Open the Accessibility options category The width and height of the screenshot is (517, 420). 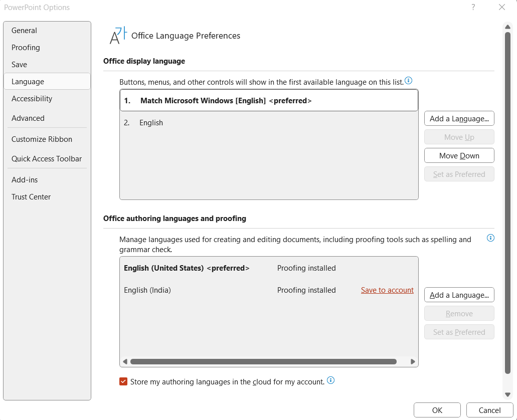(47, 99)
